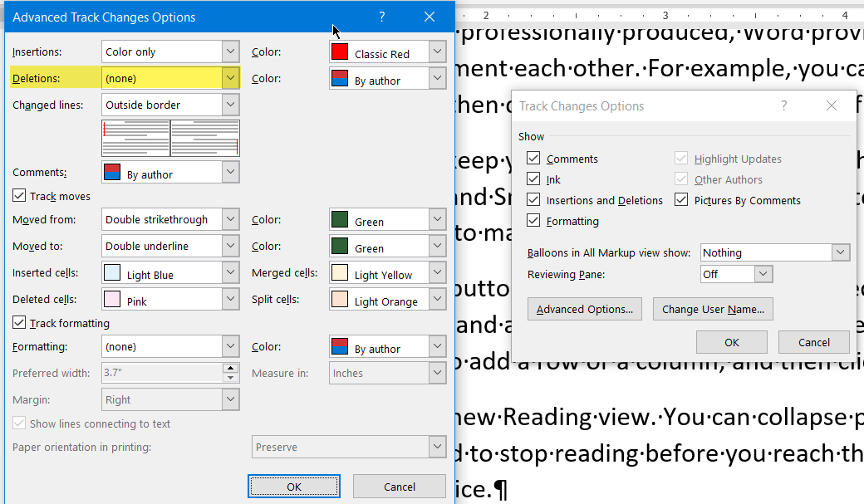Decrease Preferred width with down arrow
Viewport: 864px width, 504px height.
pos(231,378)
